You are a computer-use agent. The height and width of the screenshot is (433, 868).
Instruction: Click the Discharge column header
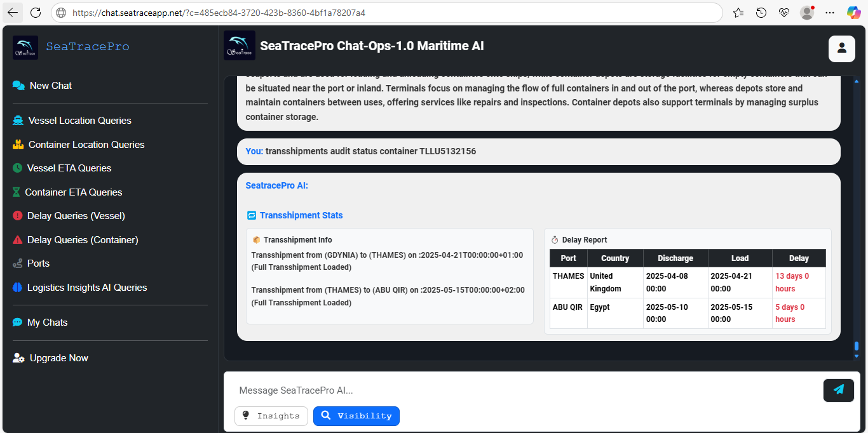pos(675,258)
